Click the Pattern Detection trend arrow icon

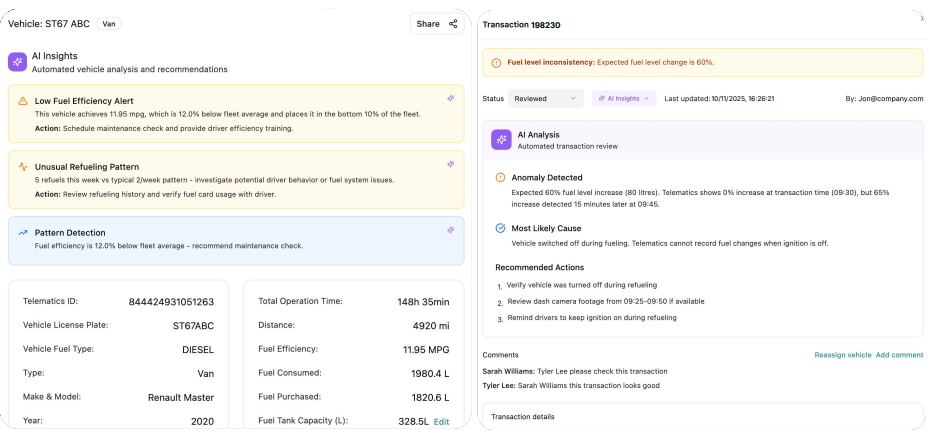[x=23, y=233]
